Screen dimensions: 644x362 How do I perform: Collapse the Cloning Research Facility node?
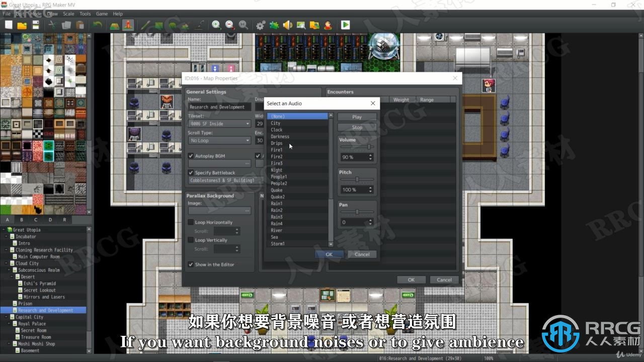[7, 250]
